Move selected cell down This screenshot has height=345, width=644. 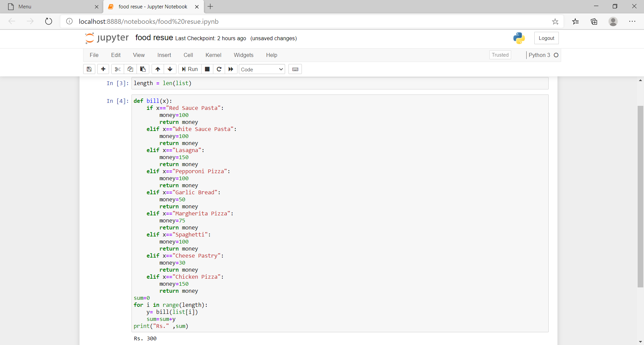click(170, 69)
